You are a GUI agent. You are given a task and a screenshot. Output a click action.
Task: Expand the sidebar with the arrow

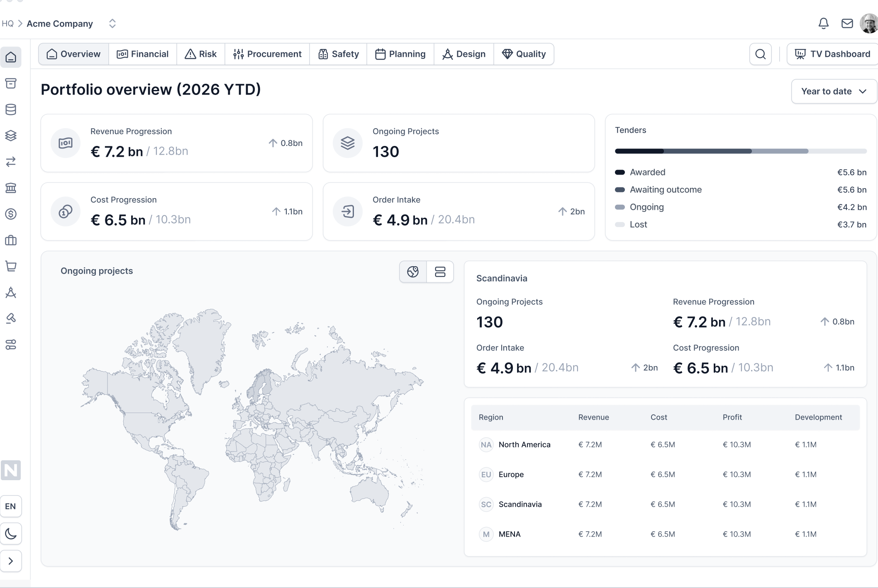11,561
